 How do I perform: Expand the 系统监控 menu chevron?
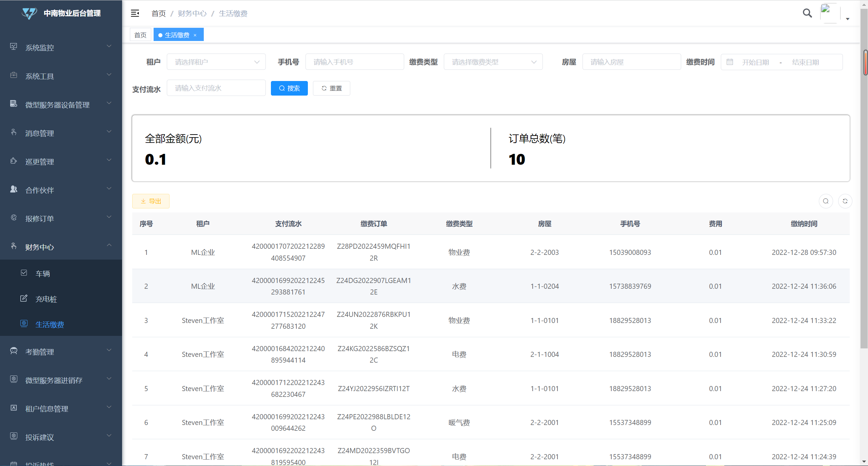(109, 46)
